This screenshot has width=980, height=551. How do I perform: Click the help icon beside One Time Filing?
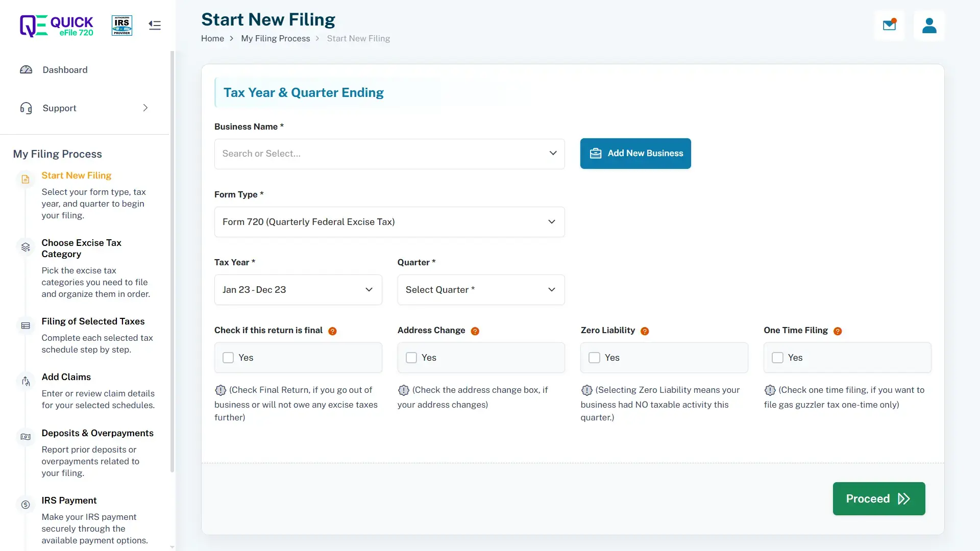838,331
